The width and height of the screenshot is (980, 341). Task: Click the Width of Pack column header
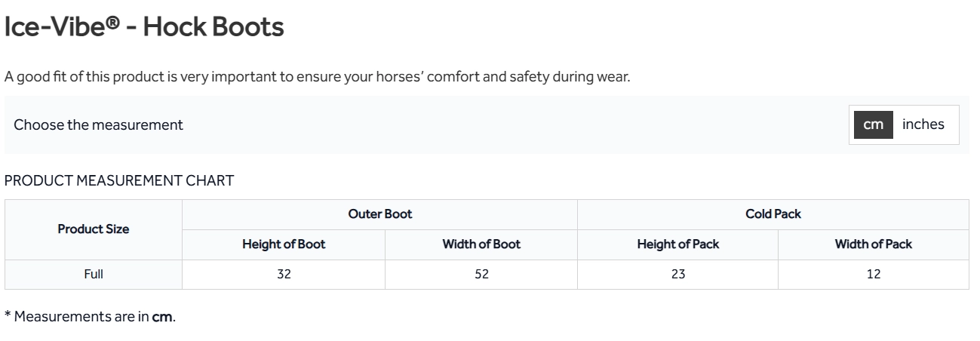click(x=874, y=244)
